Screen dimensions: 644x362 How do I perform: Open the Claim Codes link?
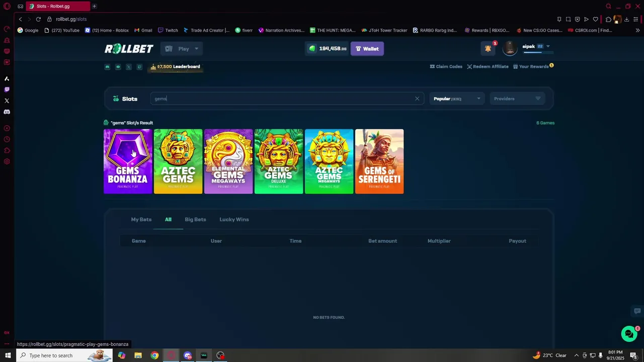click(x=446, y=66)
